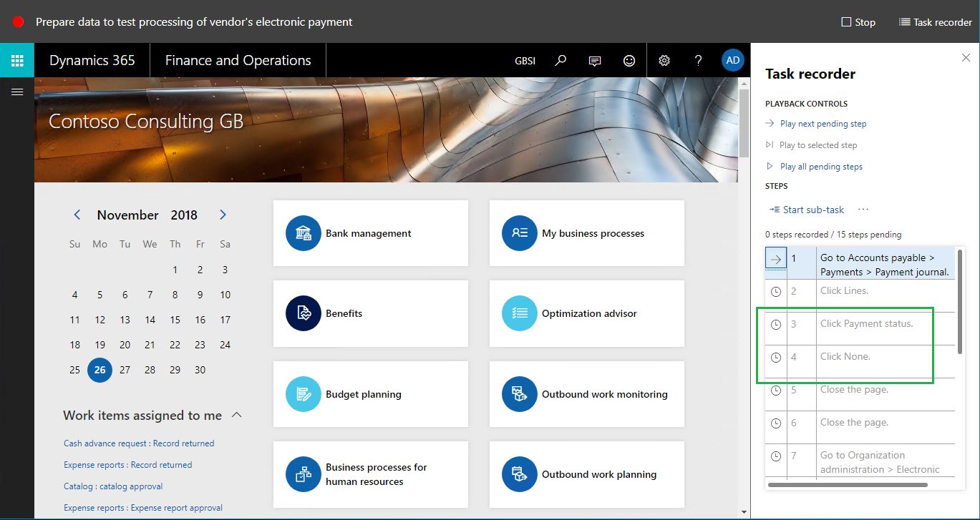Click the November month label
The height and width of the screenshot is (520, 980).
click(128, 215)
